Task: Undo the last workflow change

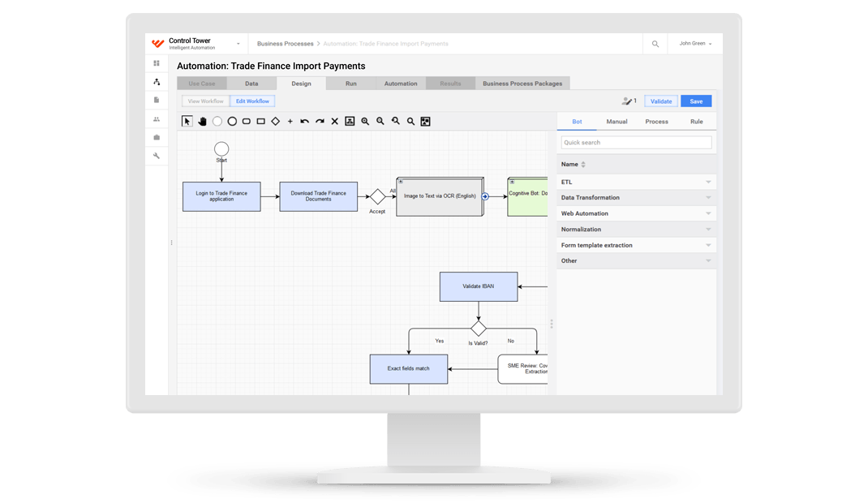Action: coord(304,121)
